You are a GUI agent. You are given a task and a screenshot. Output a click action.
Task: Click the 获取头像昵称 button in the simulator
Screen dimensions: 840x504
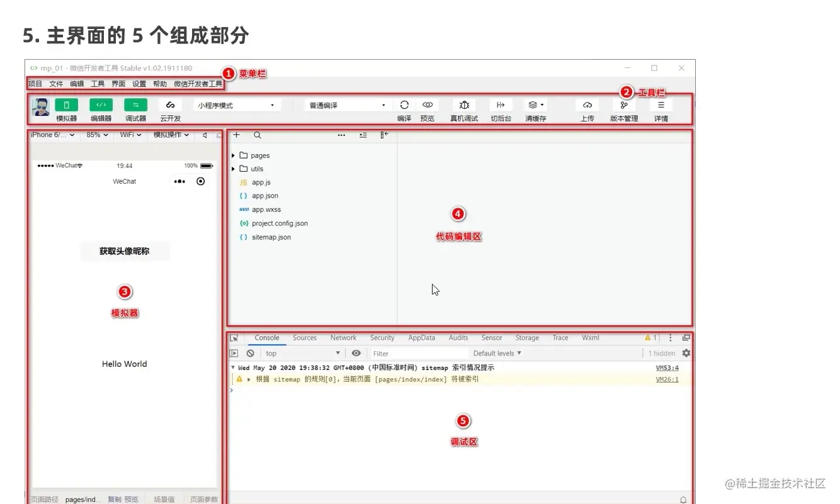tap(125, 252)
